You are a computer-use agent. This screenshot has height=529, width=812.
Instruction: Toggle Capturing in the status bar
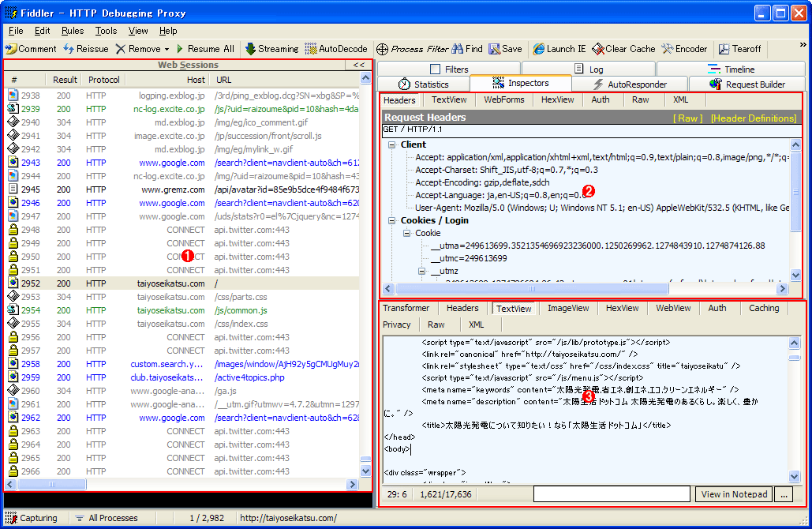pos(32,518)
